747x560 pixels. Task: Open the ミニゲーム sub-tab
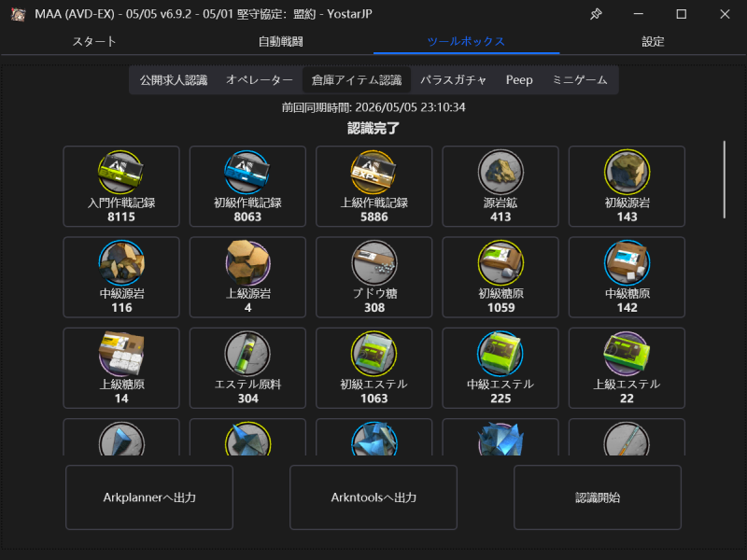click(x=579, y=80)
